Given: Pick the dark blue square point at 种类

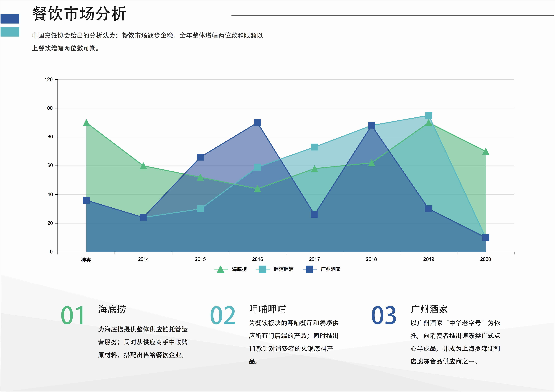Looking at the screenshot, I should (86, 200).
